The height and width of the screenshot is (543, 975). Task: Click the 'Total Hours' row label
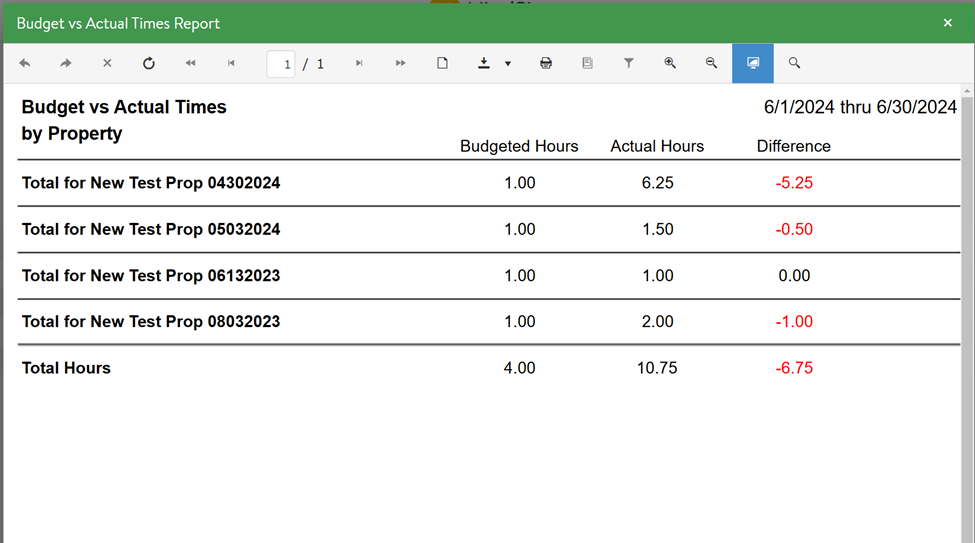click(67, 368)
